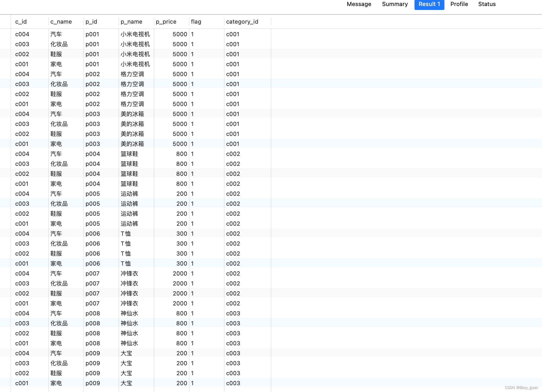The image size is (542, 392).
Task: Click the first row's c004 cell
Action: [22, 34]
